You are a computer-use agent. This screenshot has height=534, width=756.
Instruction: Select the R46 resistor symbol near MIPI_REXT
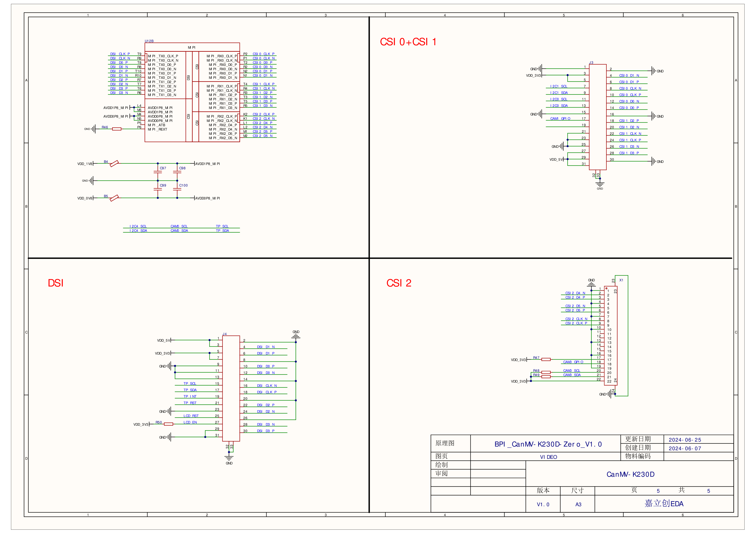(117, 129)
